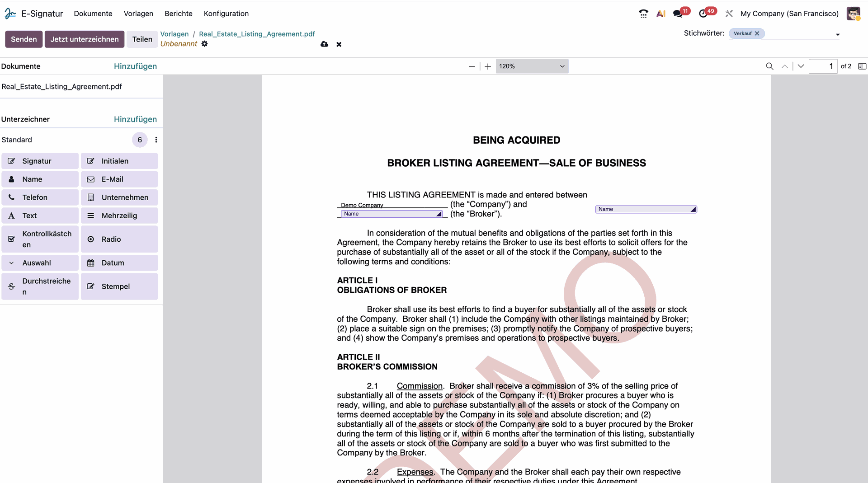Open the softphone dialer icon
The image size is (868, 483).
(643, 14)
